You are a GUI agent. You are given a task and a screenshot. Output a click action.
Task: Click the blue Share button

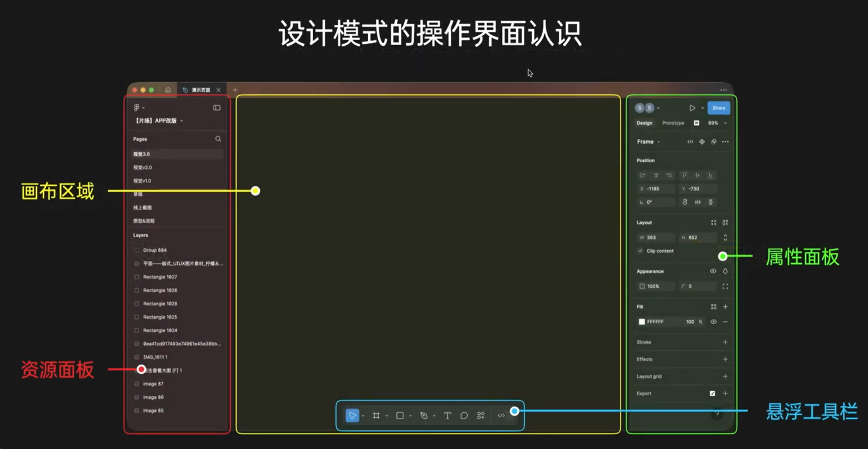click(718, 108)
